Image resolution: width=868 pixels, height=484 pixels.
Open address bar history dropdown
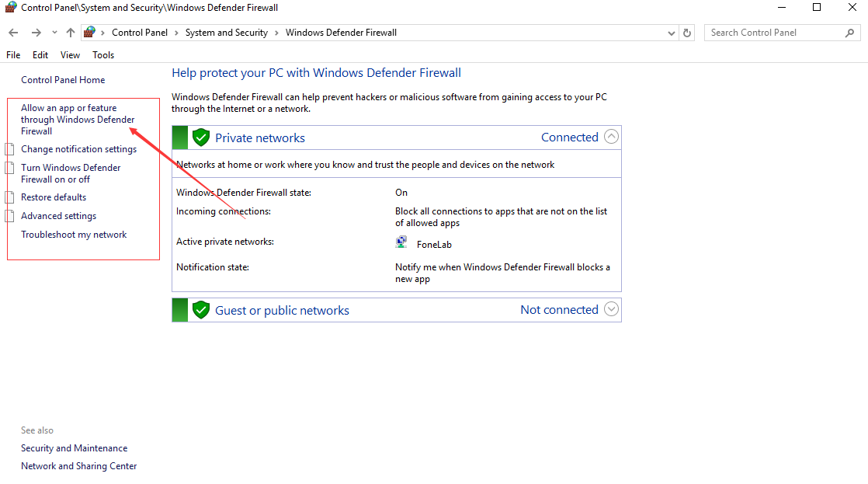(672, 33)
